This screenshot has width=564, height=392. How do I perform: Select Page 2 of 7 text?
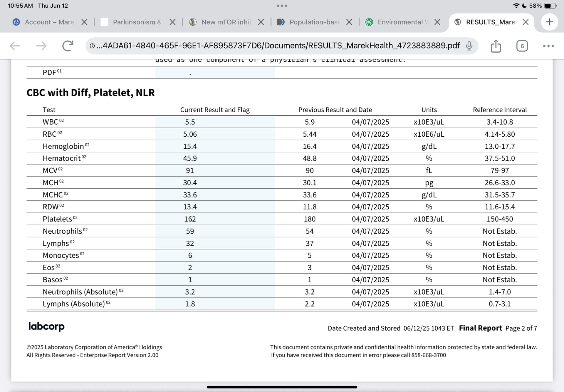[x=521, y=328]
